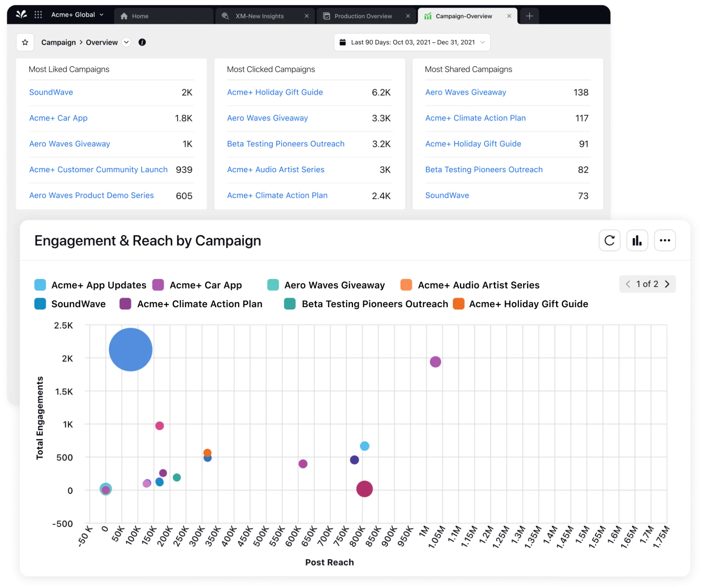Open the ellipsis menu on the chart card
The height and width of the screenshot is (588, 701).
pyautogui.click(x=665, y=240)
